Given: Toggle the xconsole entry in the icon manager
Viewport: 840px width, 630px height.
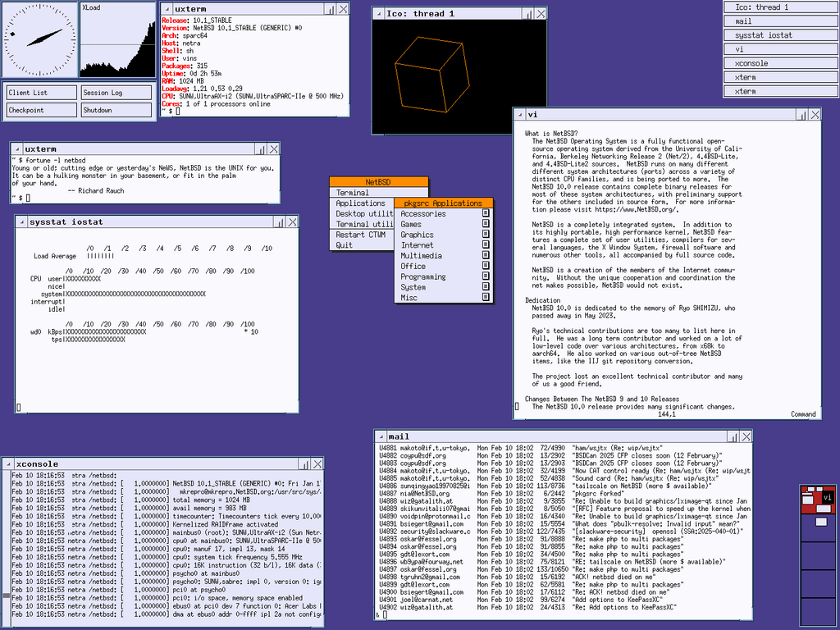Looking at the screenshot, I should pyautogui.click(x=781, y=63).
